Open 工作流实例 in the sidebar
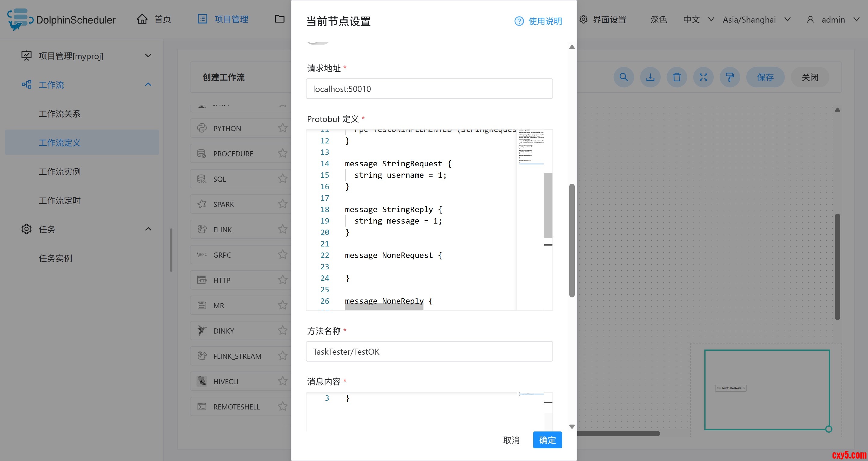 pos(60,171)
